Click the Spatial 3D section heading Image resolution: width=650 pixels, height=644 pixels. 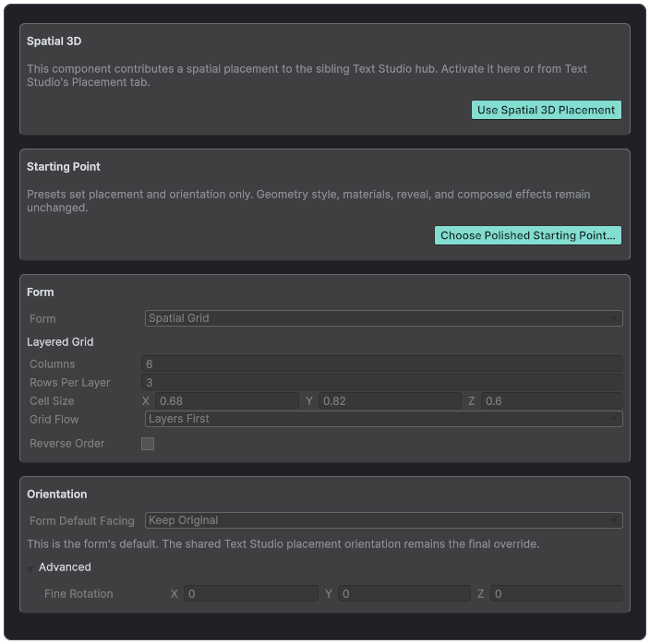54,42
